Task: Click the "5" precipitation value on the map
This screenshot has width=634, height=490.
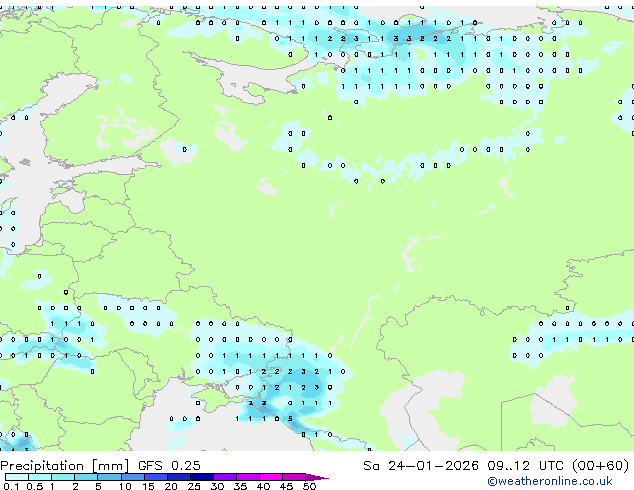Action: (290, 419)
